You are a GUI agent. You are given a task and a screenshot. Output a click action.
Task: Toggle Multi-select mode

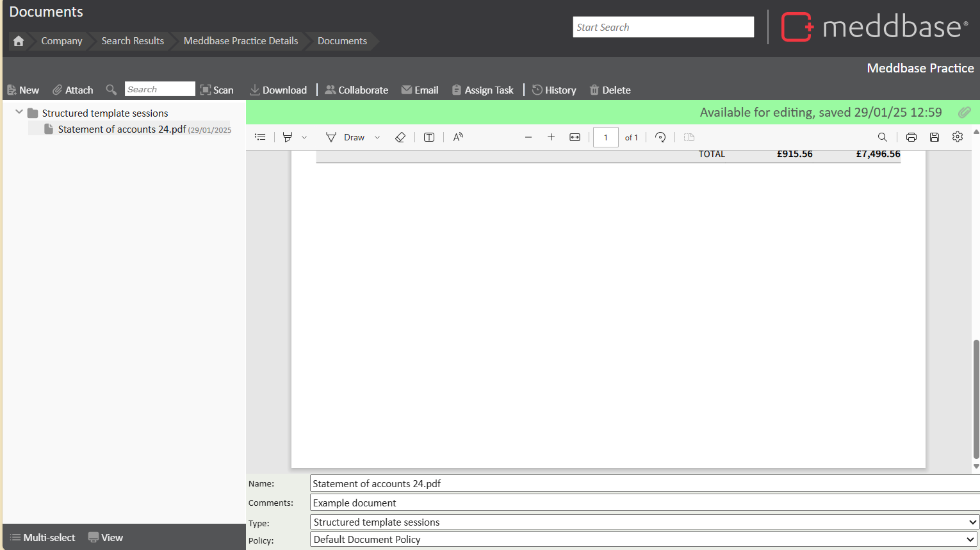tap(43, 537)
